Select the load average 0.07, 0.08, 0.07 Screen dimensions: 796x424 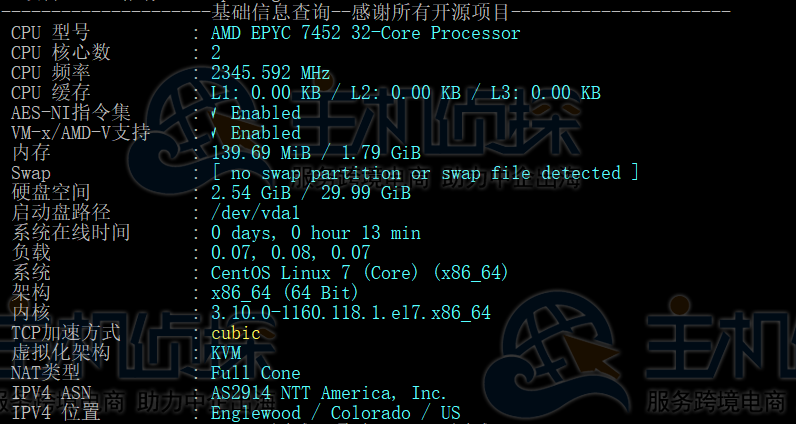tap(290, 253)
